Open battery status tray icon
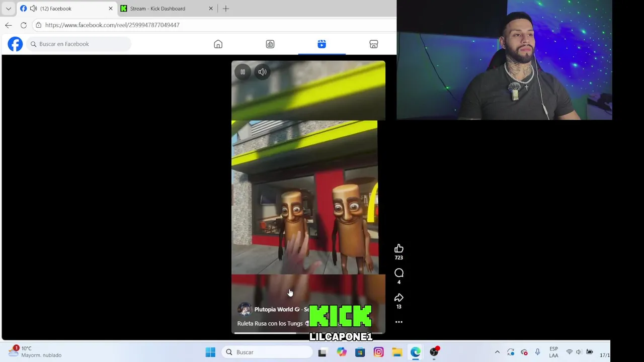Viewport: 644px width, 362px height. coord(590,352)
